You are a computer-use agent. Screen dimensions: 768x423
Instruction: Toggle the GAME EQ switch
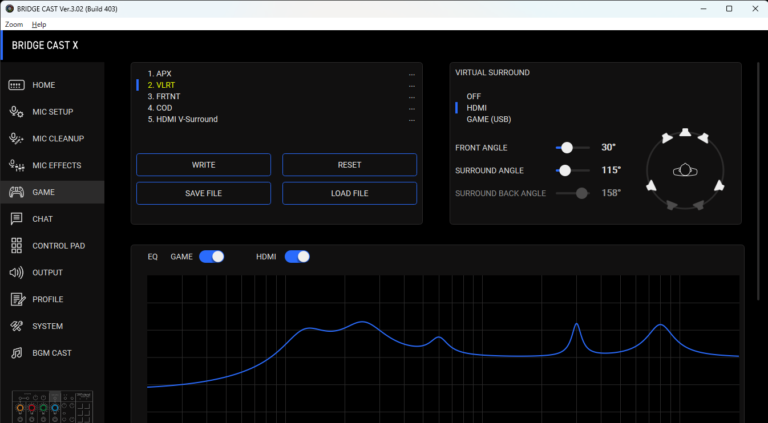tap(211, 257)
